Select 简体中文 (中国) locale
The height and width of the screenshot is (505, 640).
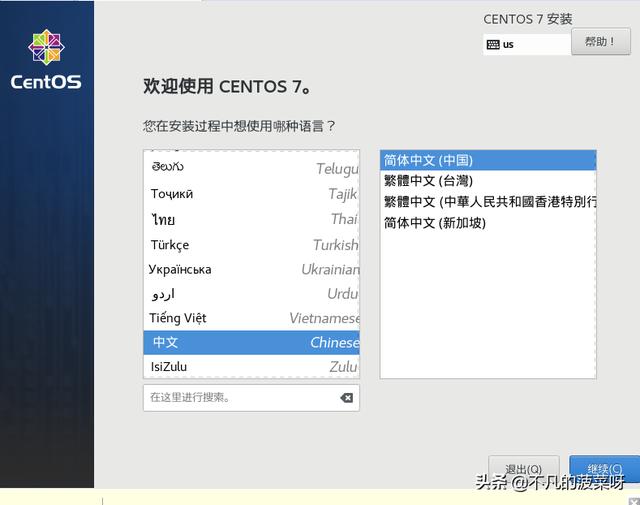coord(488,160)
